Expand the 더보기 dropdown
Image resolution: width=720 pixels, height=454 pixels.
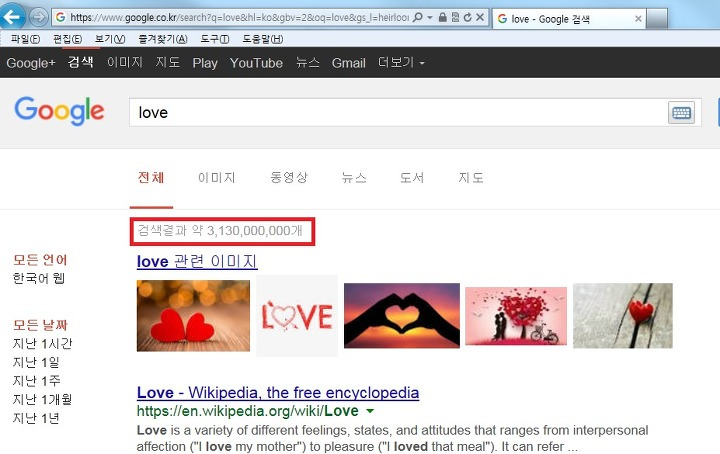pos(401,62)
